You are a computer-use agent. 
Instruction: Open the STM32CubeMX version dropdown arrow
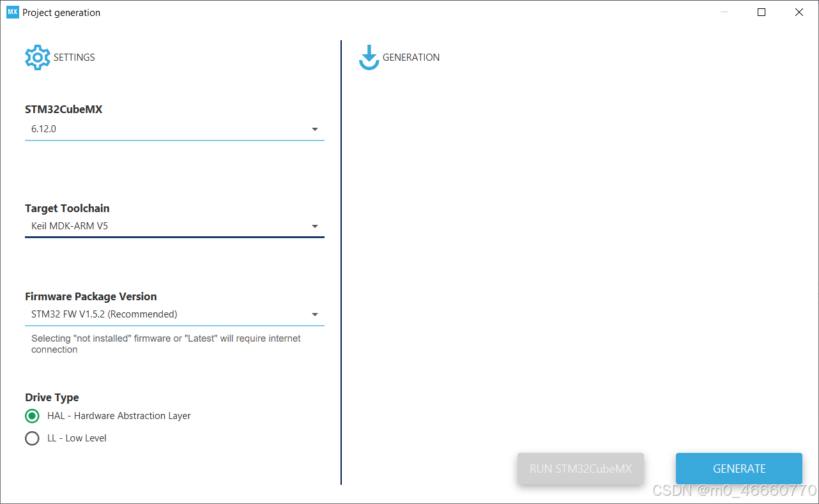(315, 129)
